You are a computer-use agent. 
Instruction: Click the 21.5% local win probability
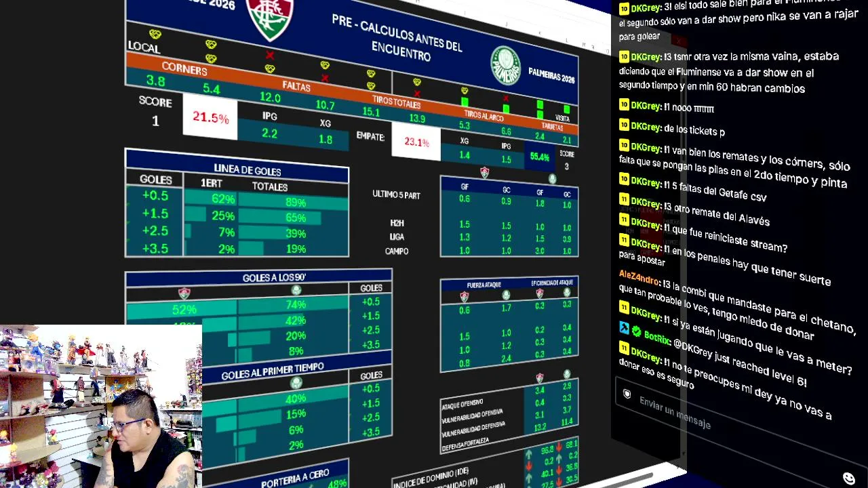(210, 118)
